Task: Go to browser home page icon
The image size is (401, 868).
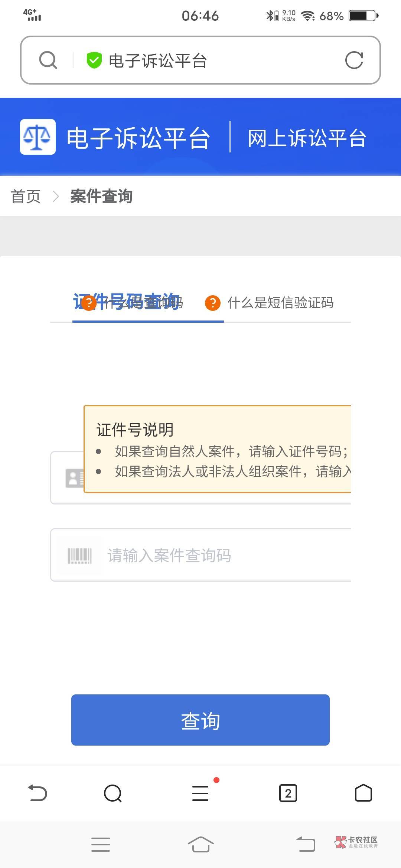Action: (363, 793)
